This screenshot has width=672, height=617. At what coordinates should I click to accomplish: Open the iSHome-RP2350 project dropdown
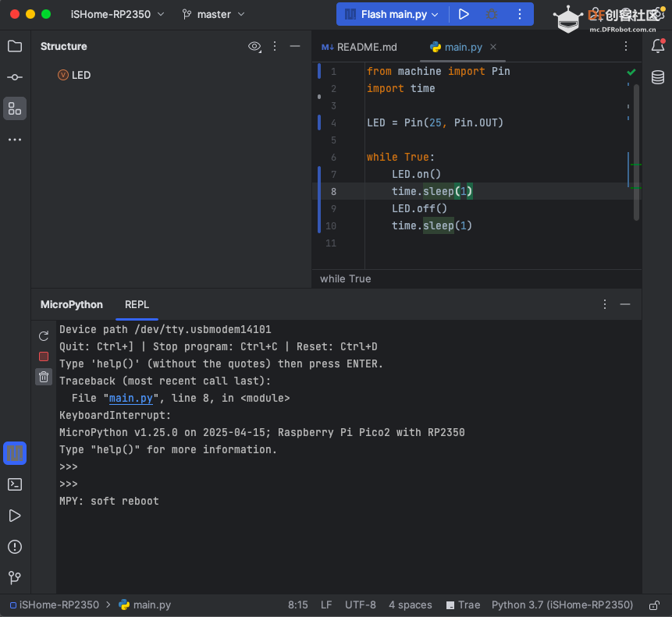pos(117,14)
